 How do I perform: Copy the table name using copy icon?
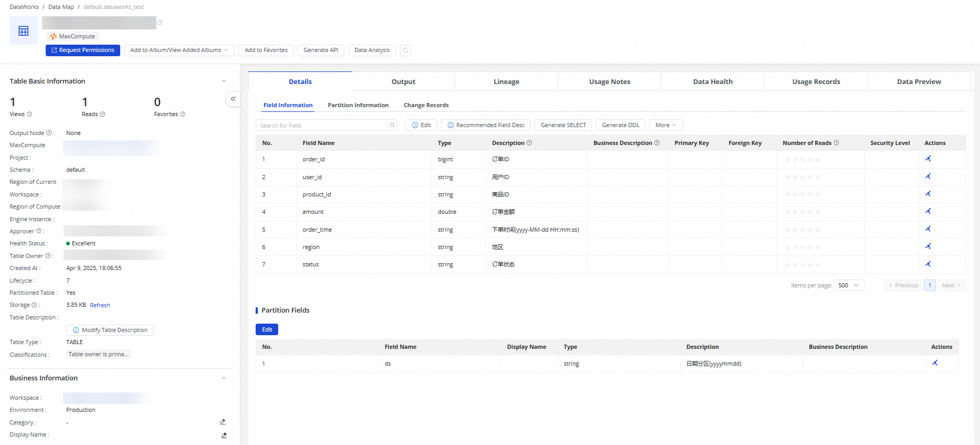(160, 22)
